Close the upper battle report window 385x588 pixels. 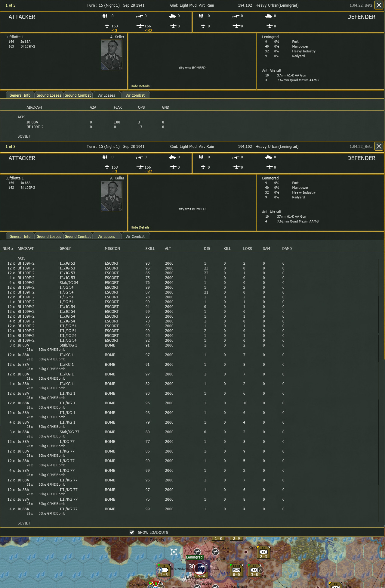point(379,5)
